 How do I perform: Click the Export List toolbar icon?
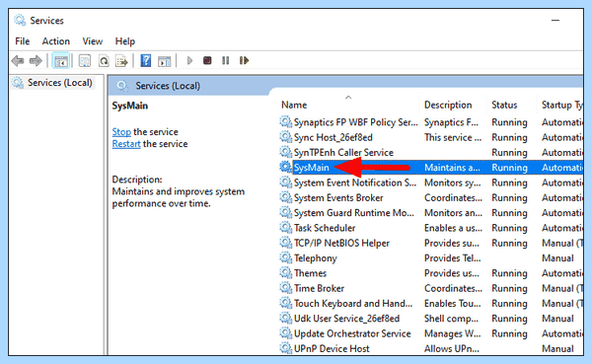tap(121, 61)
